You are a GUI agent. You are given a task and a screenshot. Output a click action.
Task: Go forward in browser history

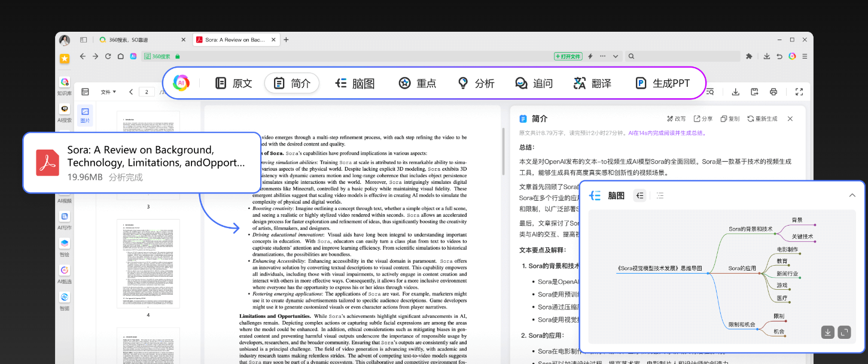click(95, 56)
